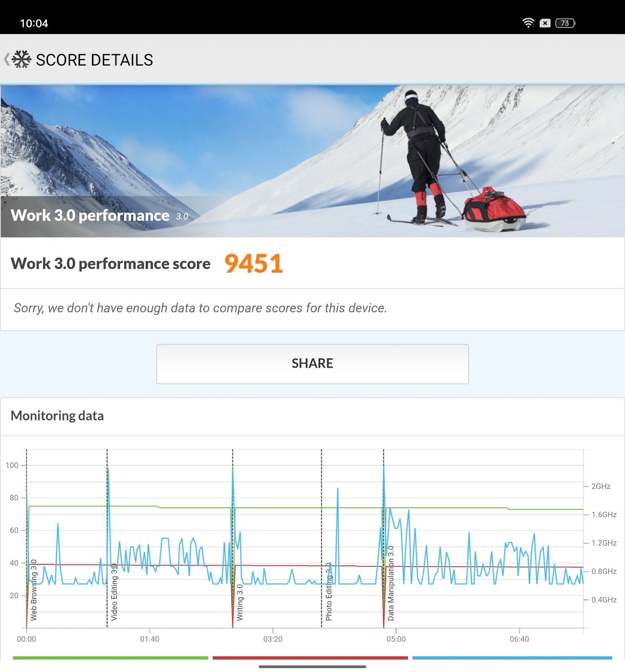The width and height of the screenshot is (625, 672).
Task: Go back using the chevron arrow
Action: (x=6, y=59)
